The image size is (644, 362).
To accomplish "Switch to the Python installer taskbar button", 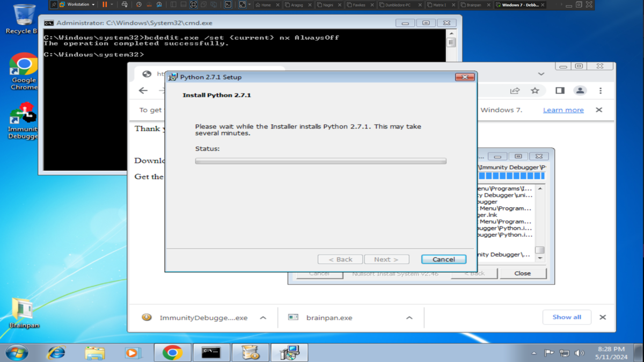I will click(290, 353).
